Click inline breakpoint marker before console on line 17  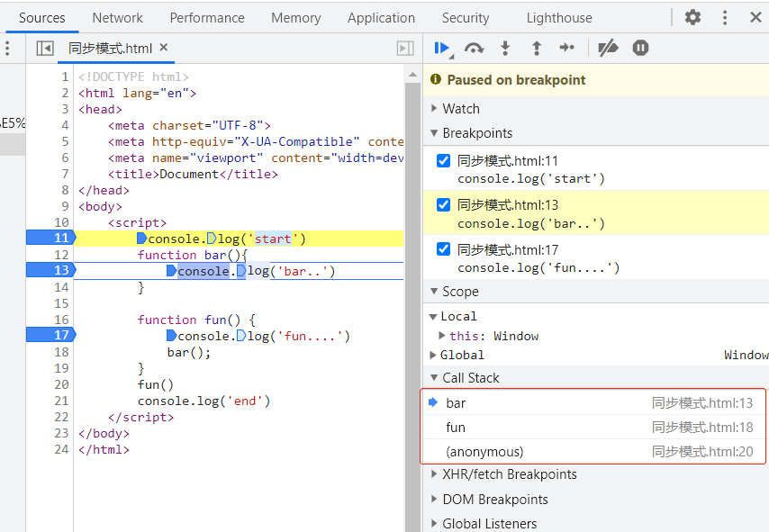click(x=171, y=336)
